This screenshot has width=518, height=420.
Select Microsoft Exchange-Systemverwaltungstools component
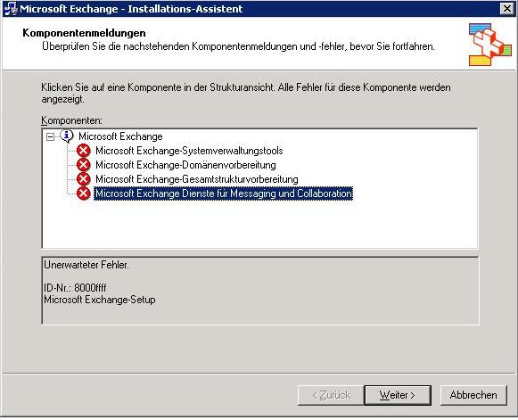(x=189, y=151)
